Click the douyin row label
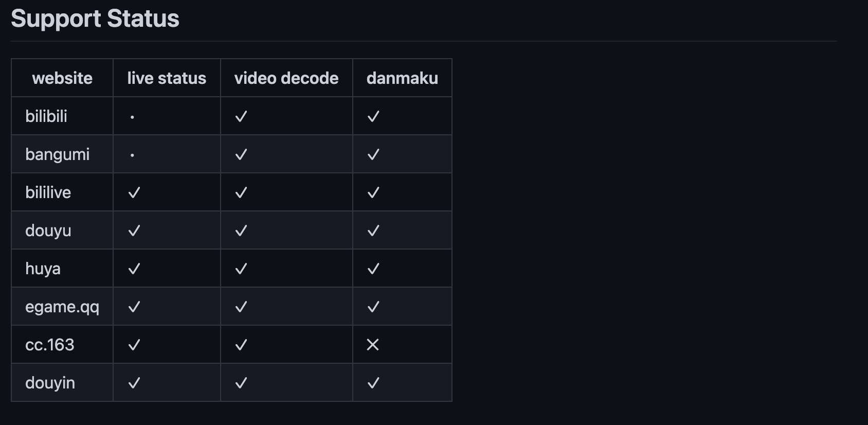 click(50, 383)
